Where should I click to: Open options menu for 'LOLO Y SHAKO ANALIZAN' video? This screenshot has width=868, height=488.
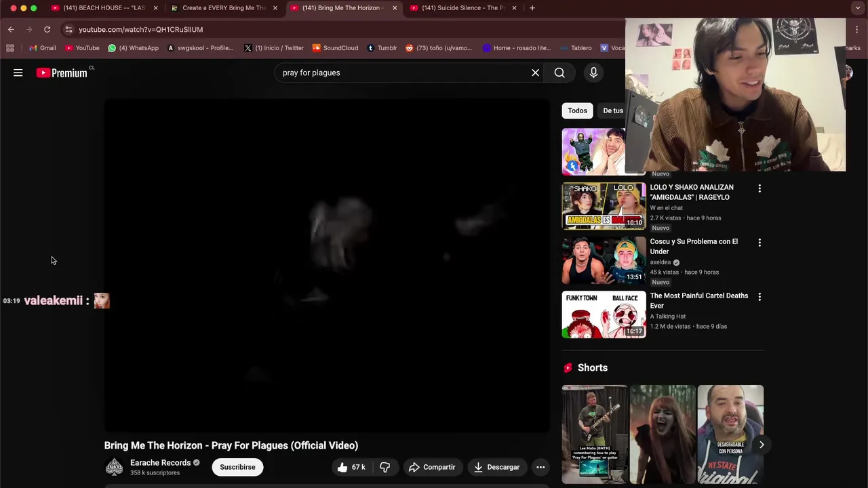pos(759,188)
